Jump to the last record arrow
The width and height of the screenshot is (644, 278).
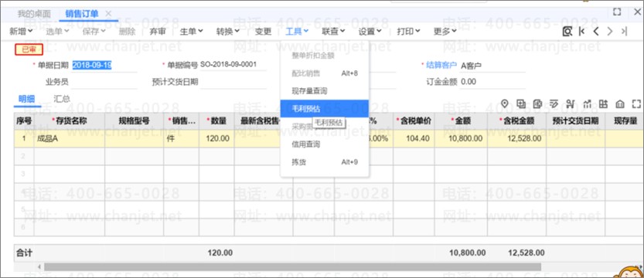624,31
